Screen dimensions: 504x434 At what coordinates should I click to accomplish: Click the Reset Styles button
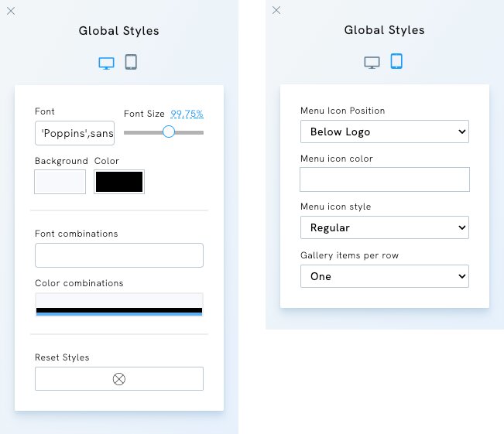tap(119, 379)
